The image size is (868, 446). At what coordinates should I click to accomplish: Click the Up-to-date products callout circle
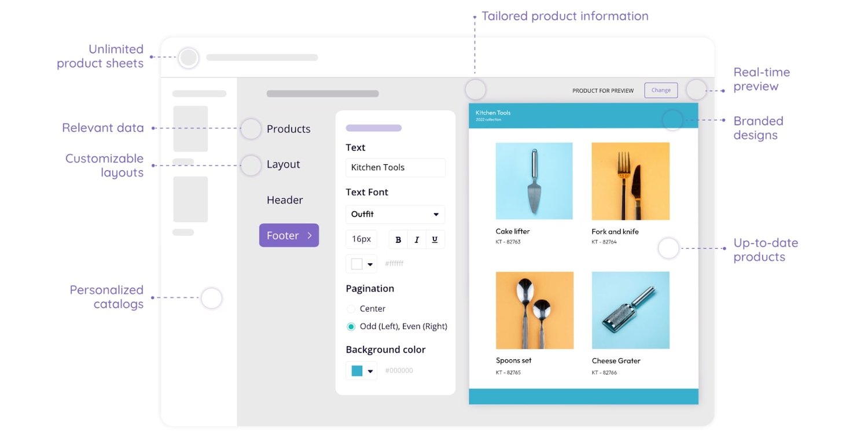(668, 248)
